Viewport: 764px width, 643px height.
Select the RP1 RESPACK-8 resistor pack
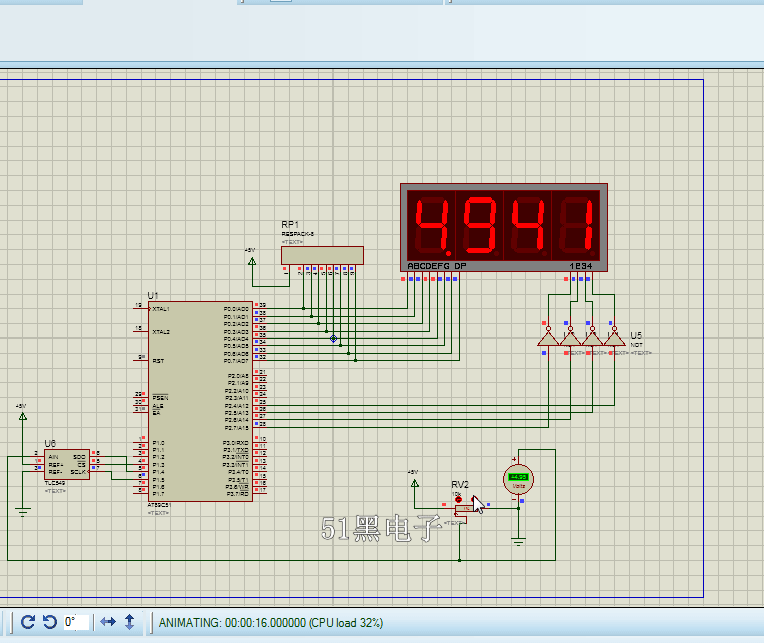pos(322,255)
